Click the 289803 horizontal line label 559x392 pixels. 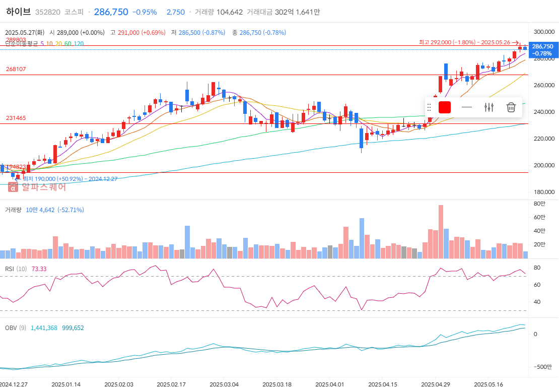pos(16,40)
